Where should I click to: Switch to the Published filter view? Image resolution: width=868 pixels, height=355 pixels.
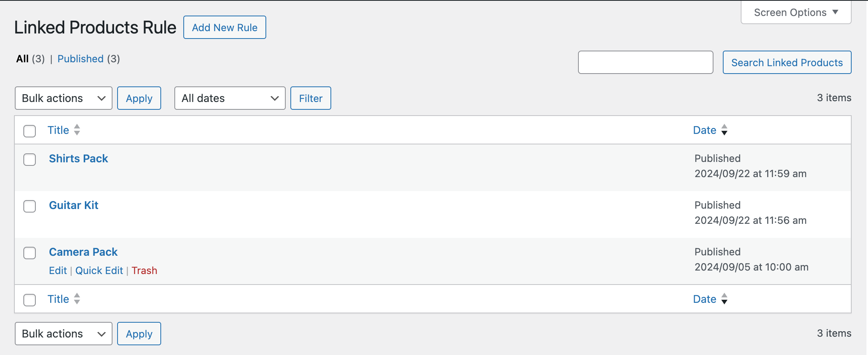(81, 59)
